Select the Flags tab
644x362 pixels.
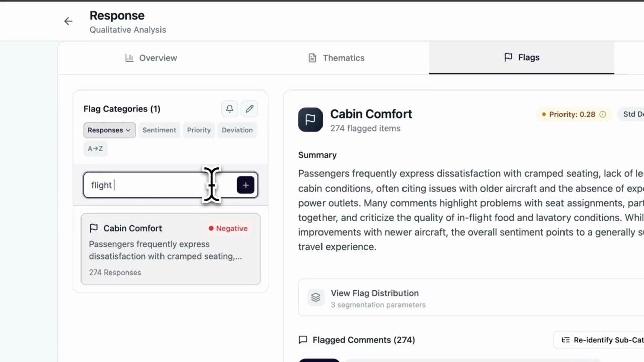pos(521,58)
